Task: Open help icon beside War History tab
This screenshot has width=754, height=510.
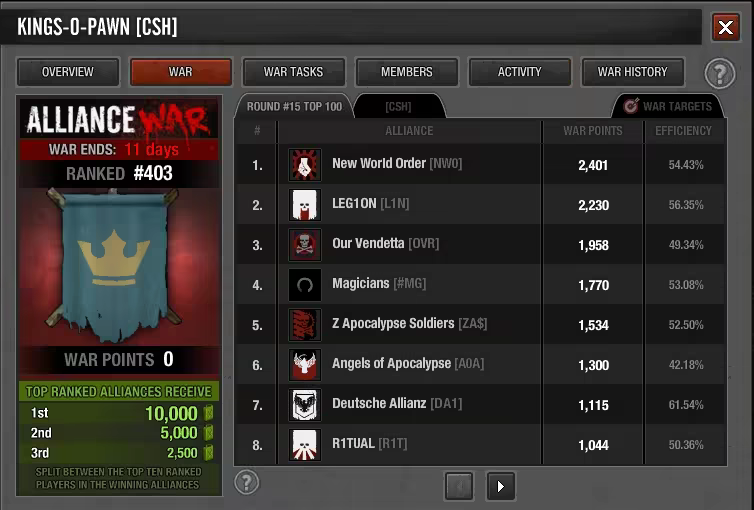Action: [720, 74]
